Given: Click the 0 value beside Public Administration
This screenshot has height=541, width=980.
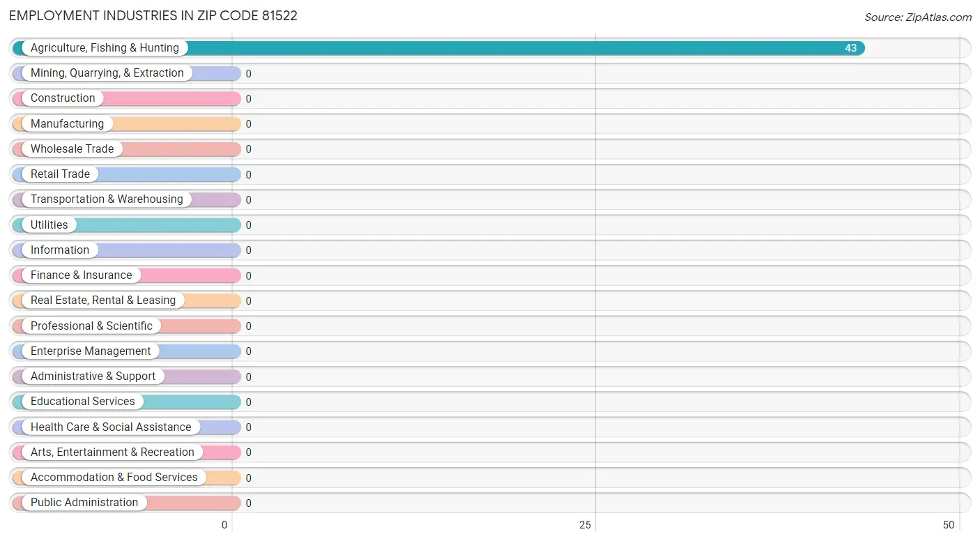Looking at the screenshot, I should [x=248, y=503].
